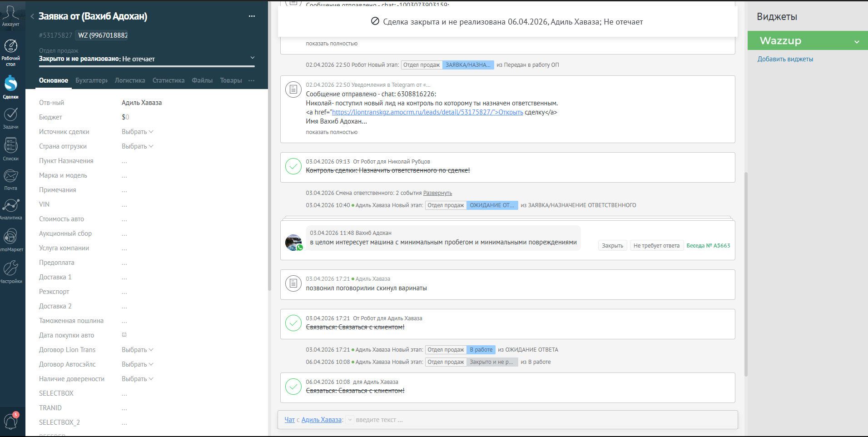Click Адиль Хаваза link in message box

(322, 420)
